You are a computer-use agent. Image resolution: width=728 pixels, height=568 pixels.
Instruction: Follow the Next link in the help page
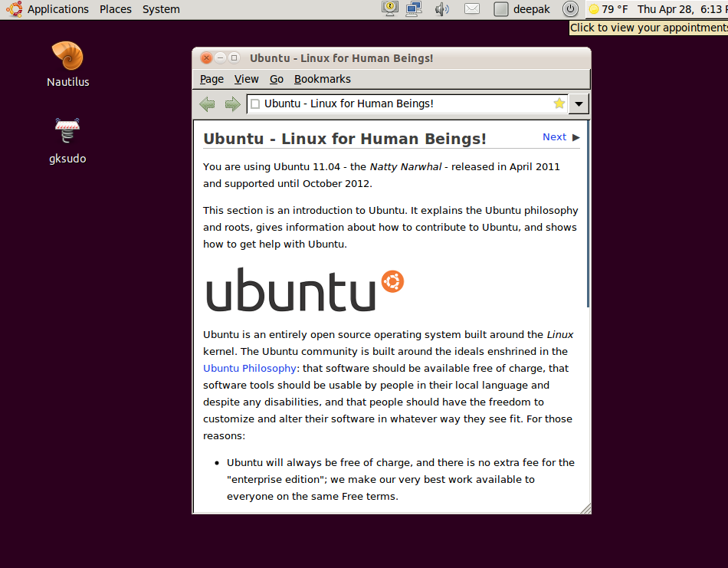(x=554, y=137)
